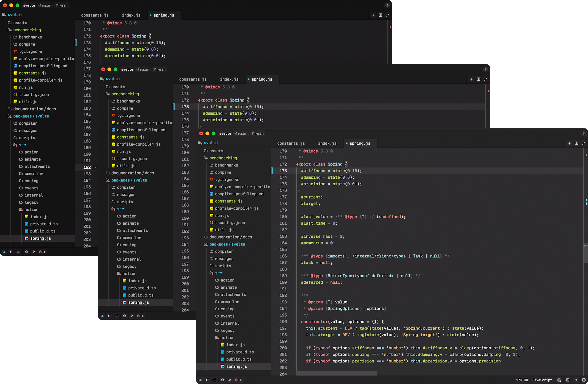Click the zoom pane icon in the middle window
Image resolution: width=588 pixels, height=384 pixels.
pos(485,79)
